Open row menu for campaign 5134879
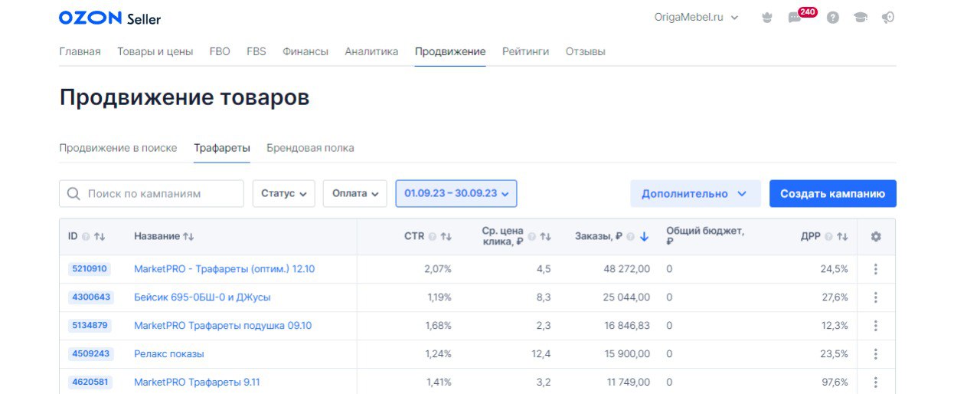980x394 pixels. [x=876, y=326]
